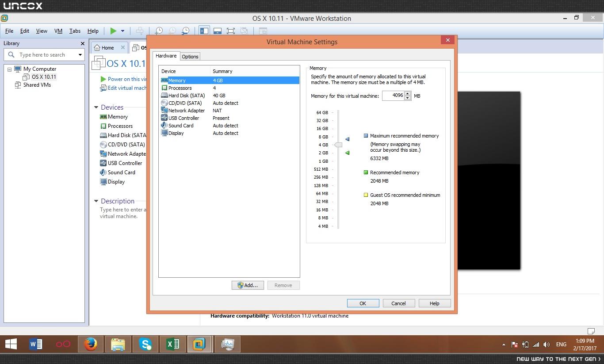Toggle the thumbnail bar view icon in toolbar

click(x=218, y=31)
